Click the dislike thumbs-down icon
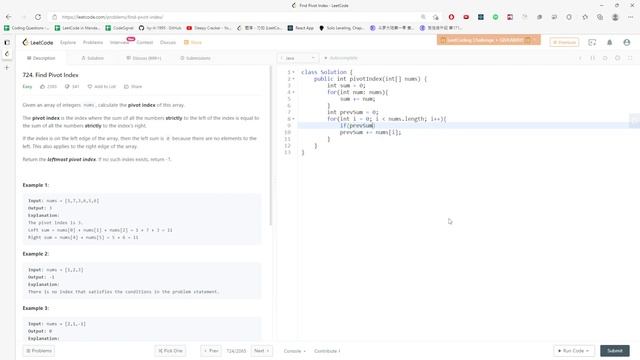Image resolution: width=640 pixels, height=360 pixels. 67,87
